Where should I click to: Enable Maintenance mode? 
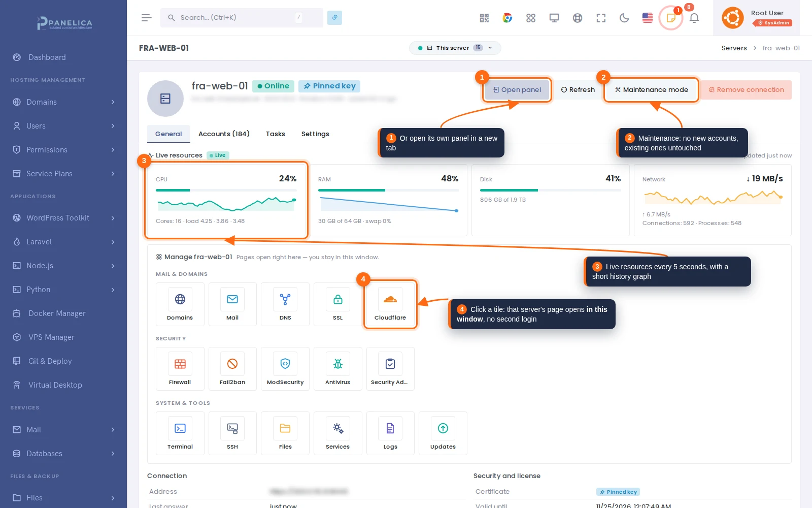652,90
